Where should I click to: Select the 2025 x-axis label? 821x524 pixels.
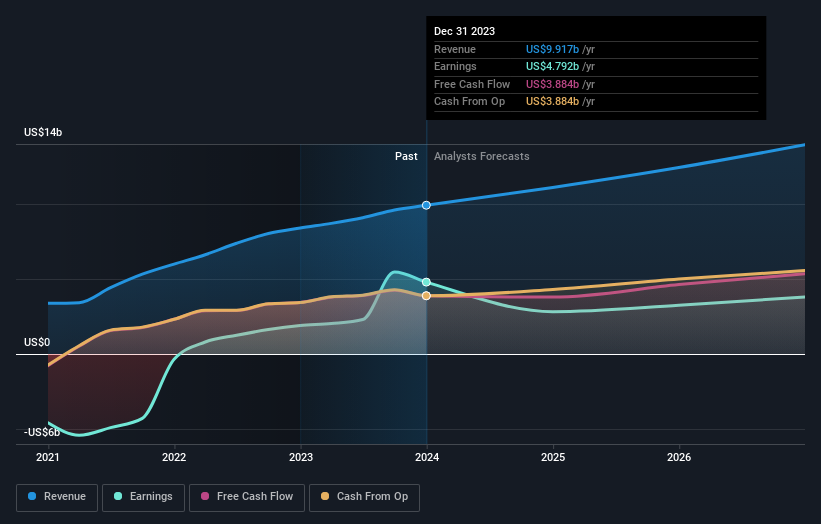(x=553, y=457)
